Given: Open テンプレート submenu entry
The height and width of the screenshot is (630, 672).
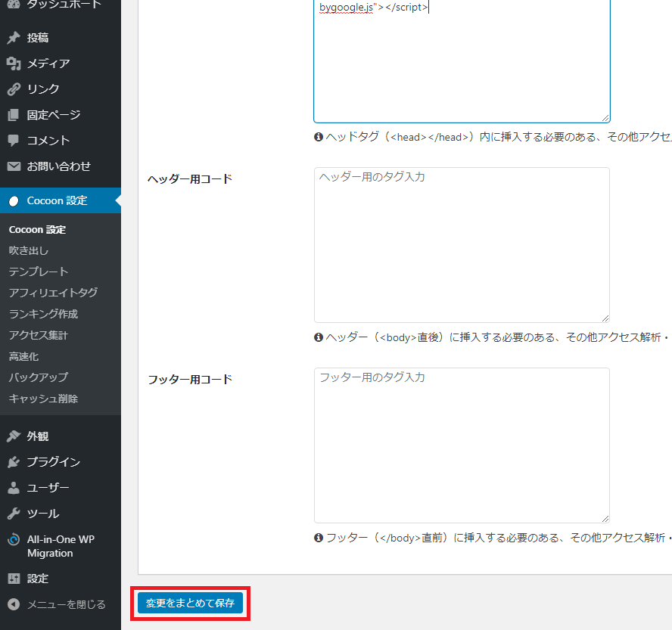Looking at the screenshot, I should (39, 272).
